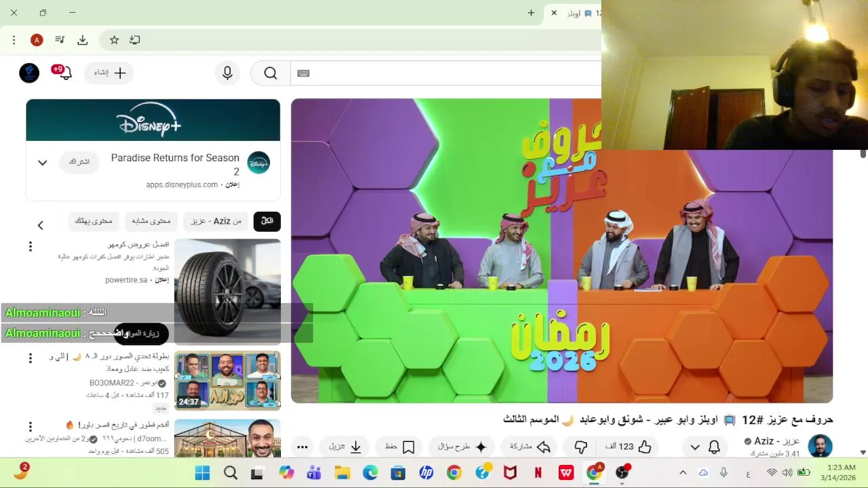The height and width of the screenshot is (488, 868).
Task: Bookmark this page with the star icon
Action: click(x=115, y=40)
